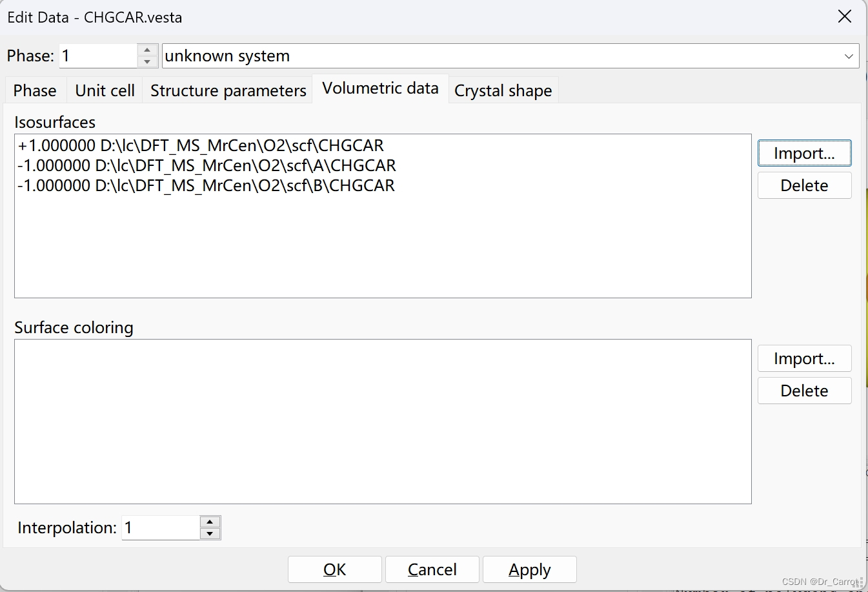Import a file for Surface coloring
868x592 pixels.
pos(804,358)
